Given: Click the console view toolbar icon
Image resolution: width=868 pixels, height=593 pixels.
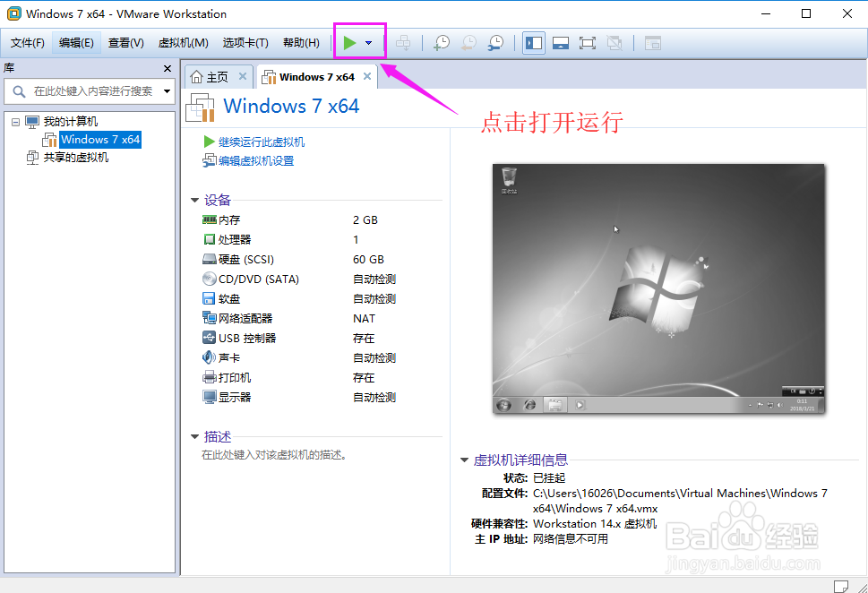Looking at the screenshot, I should pyautogui.click(x=653, y=43).
